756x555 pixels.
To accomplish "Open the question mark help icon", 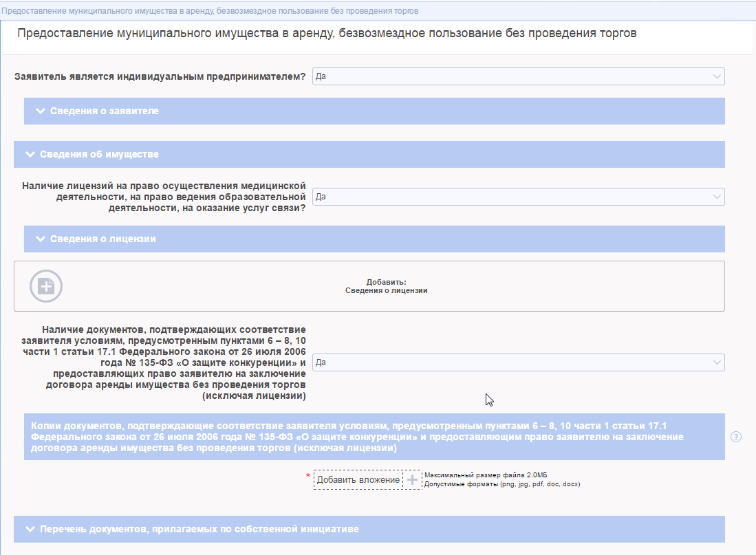I will [736, 437].
